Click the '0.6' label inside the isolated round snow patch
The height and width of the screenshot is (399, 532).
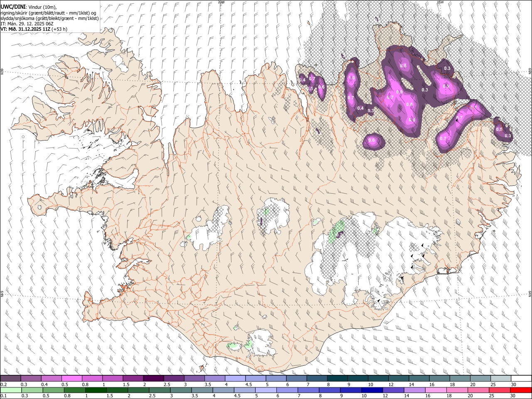(372, 140)
